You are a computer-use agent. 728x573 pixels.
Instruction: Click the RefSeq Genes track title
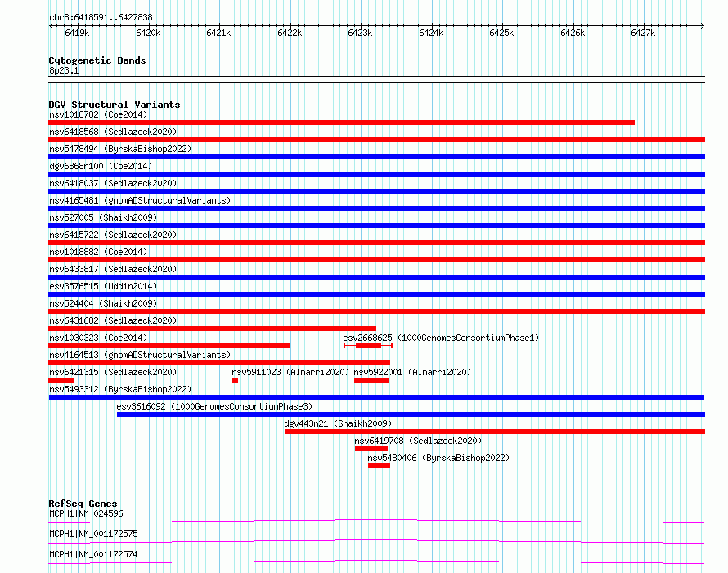point(83,504)
